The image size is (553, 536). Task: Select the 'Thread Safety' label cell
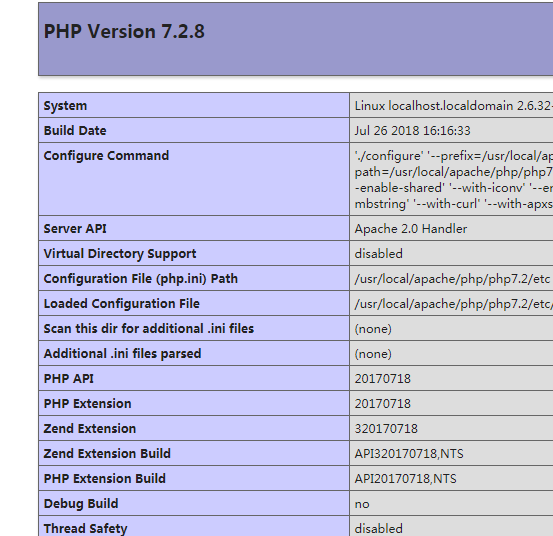tap(194, 526)
